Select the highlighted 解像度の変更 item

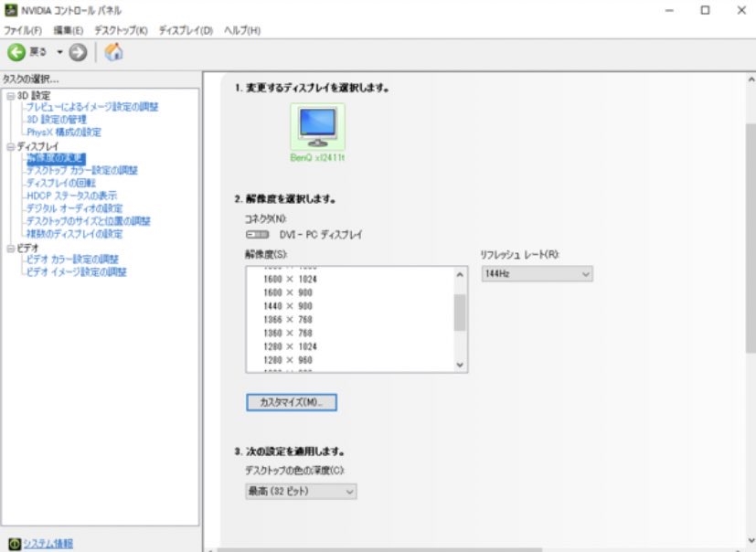tap(56, 158)
